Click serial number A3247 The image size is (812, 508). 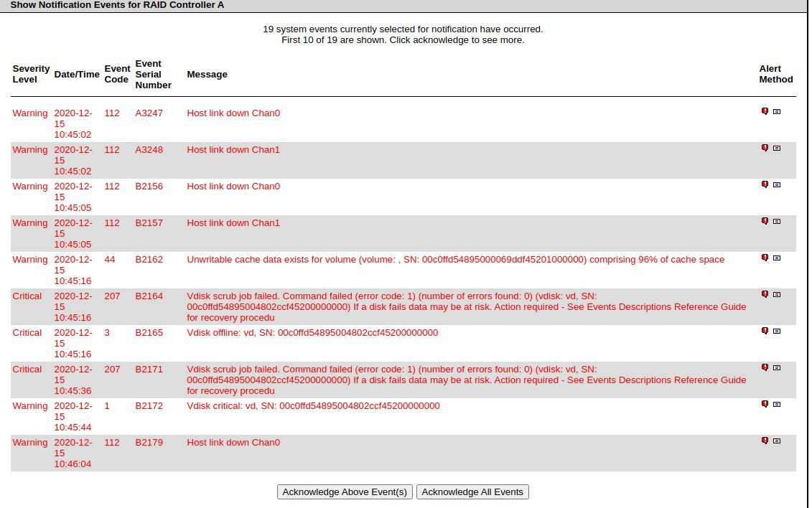[149, 113]
